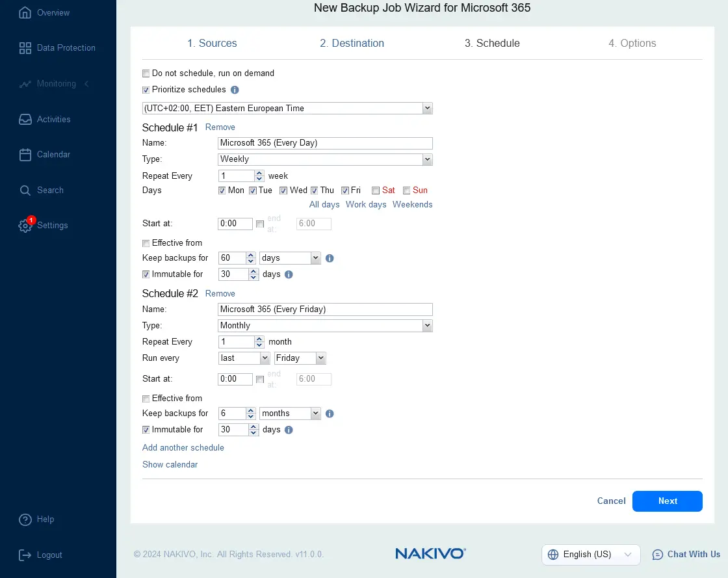
Task: Go to 4. Options wizard step
Action: coord(632,43)
